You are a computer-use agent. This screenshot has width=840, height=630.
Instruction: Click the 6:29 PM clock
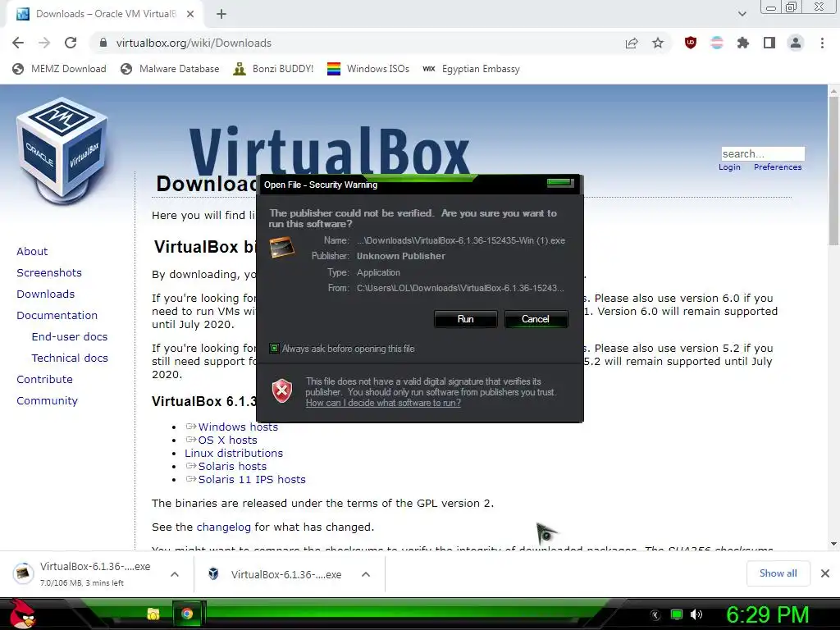767,614
